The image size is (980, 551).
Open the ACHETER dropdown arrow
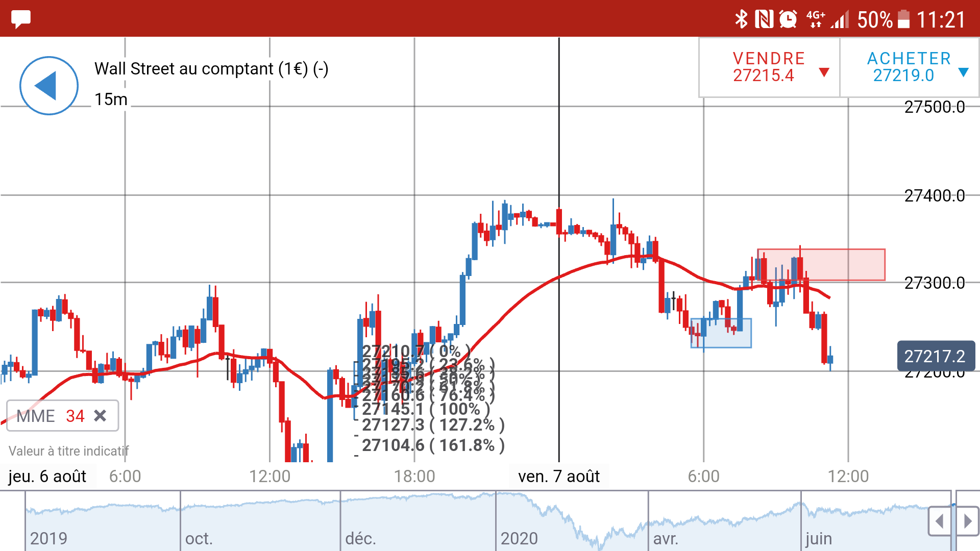tap(963, 72)
